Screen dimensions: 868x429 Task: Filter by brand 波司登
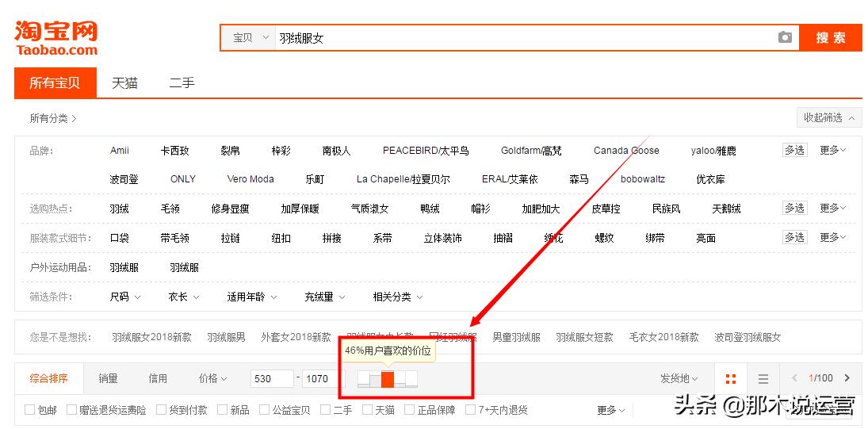124,179
